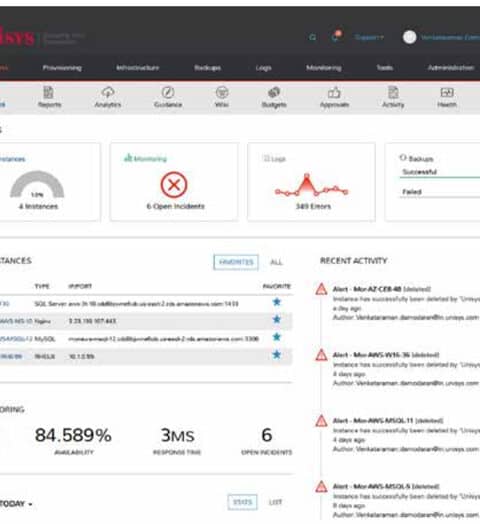The image size is (480, 524).
Task: Click the Unisys logo in header
Action: tap(17, 37)
